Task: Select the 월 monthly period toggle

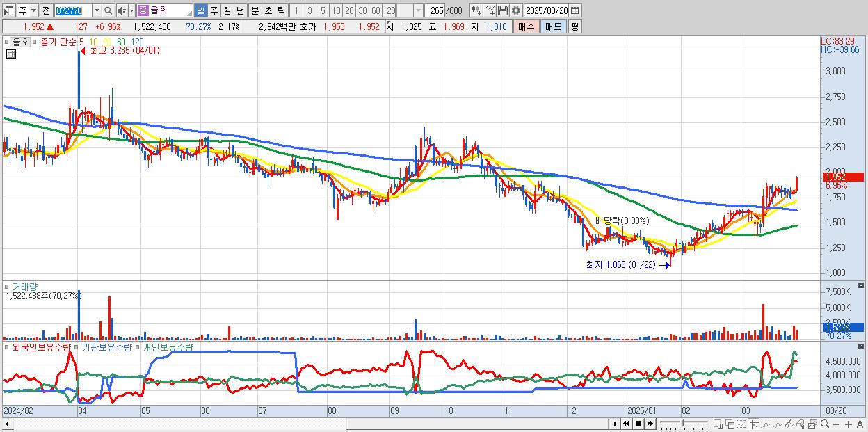Action: pos(227,10)
